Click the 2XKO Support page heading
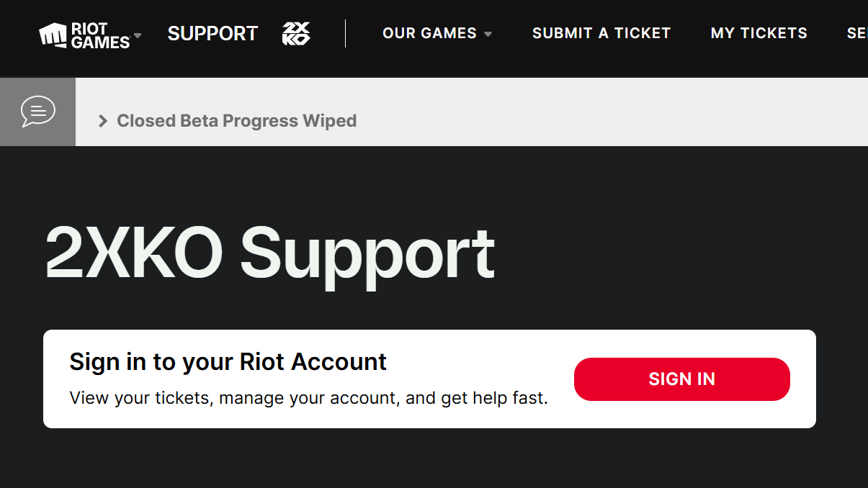Screen dimensions: 868x488 [x=270, y=254]
